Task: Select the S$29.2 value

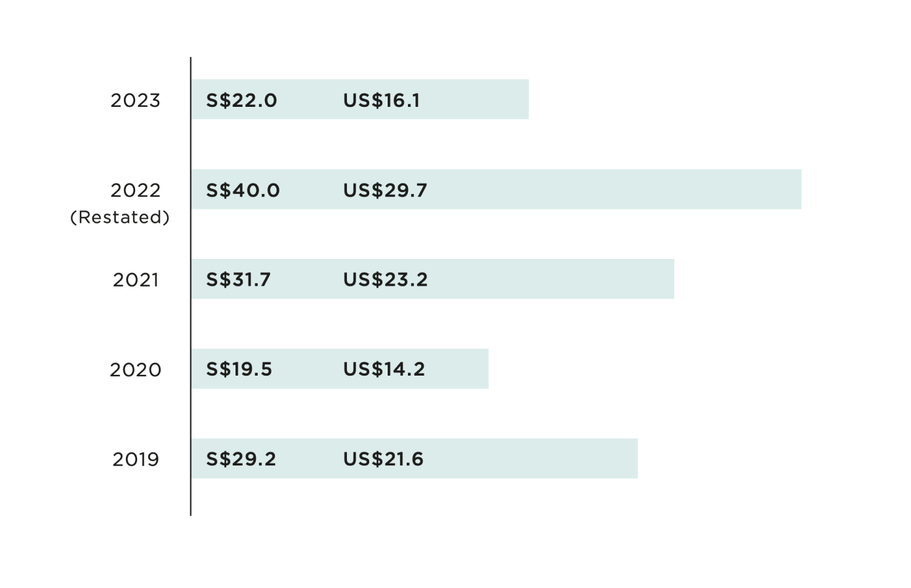Action: [x=241, y=460]
